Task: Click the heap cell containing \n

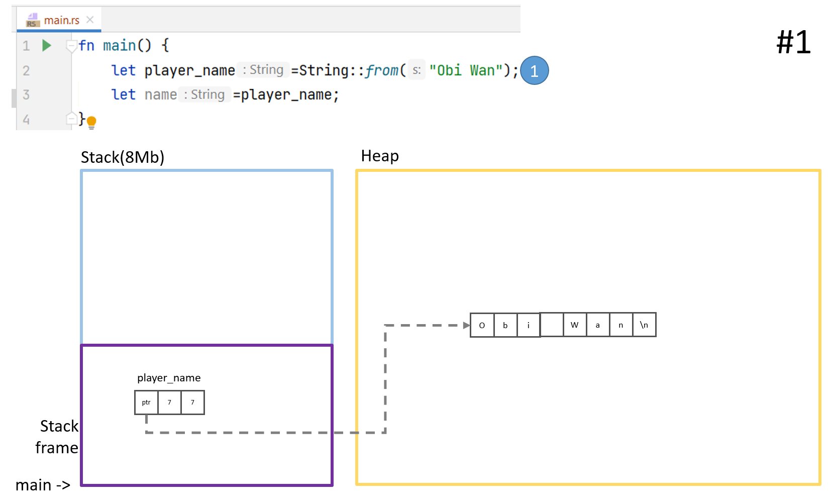Action: 644,325
